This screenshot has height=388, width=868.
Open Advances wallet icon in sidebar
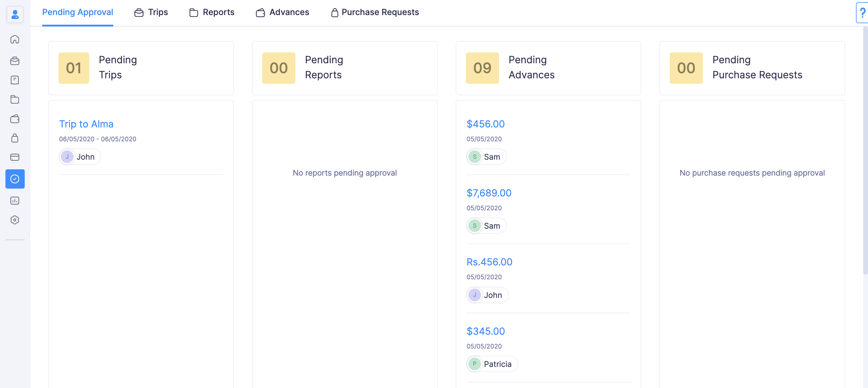(x=15, y=119)
